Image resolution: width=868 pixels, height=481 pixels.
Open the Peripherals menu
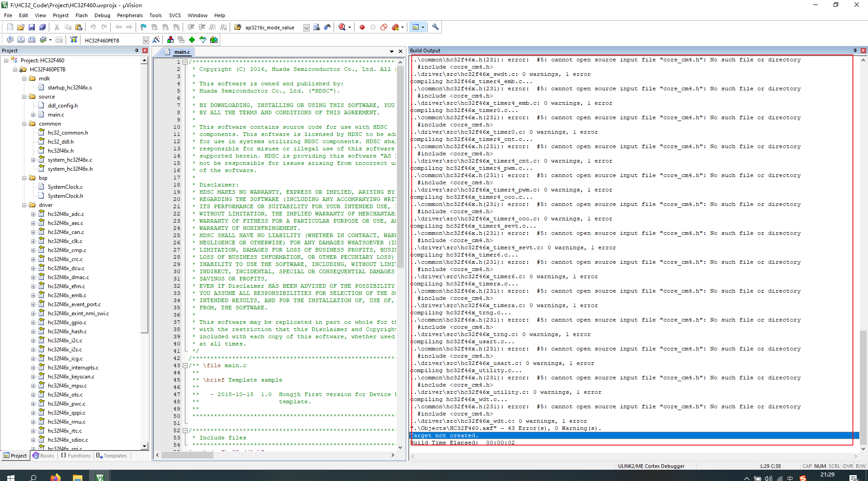click(130, 15)
